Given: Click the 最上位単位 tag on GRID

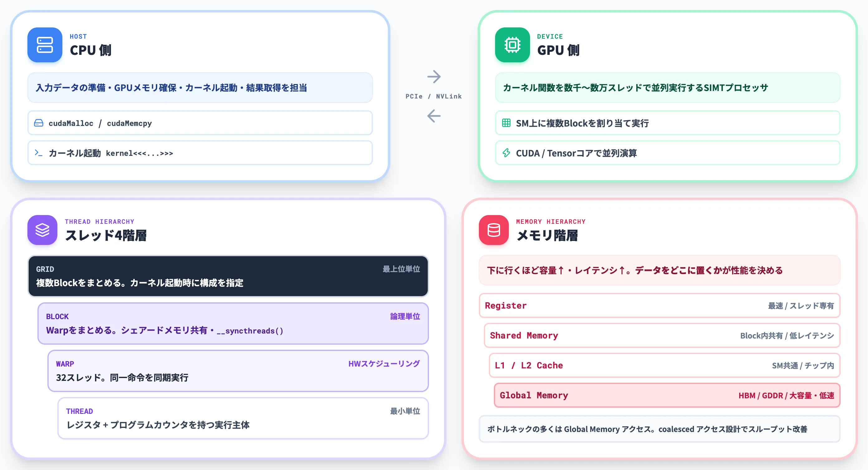Looking at the screenshot, I should 401,269.
